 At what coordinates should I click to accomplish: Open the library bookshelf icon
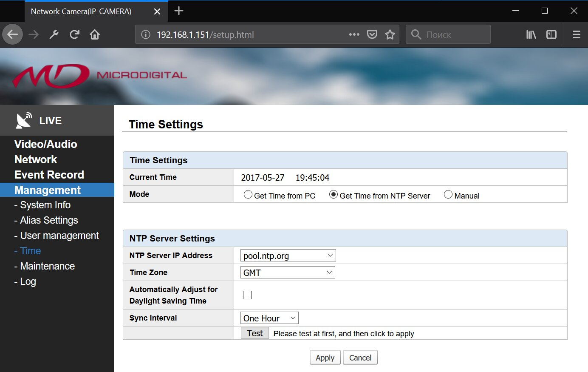point(531,34)
